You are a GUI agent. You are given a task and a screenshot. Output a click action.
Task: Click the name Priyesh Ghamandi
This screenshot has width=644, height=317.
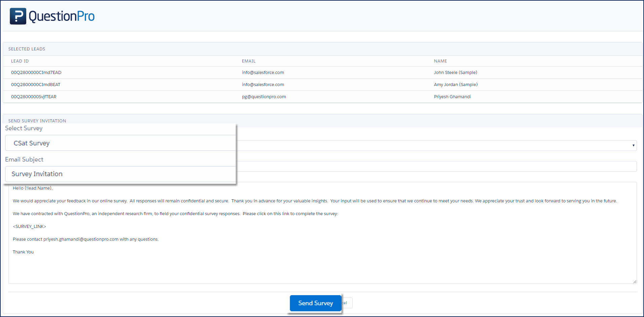[x=452, y=97]
